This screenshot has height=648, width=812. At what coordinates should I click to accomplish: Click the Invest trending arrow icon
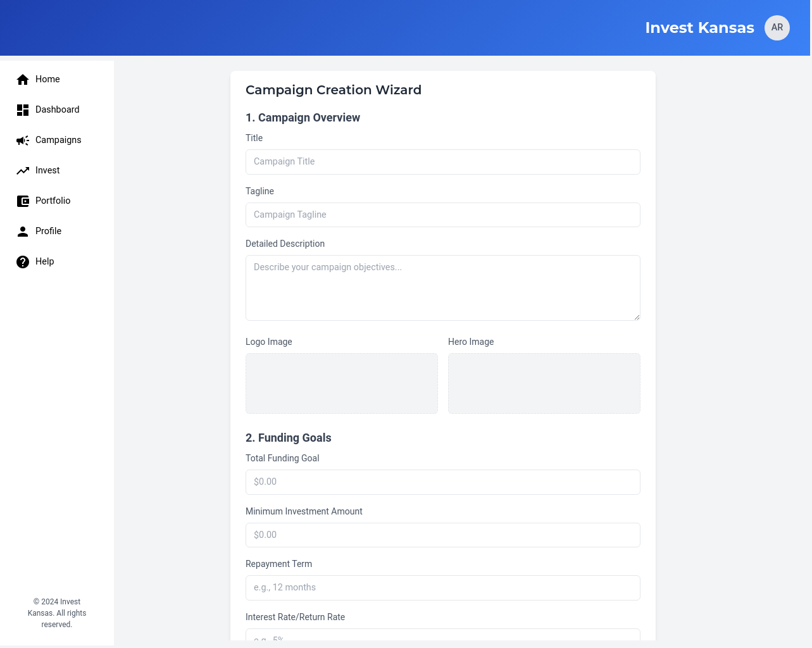point(23,170)
